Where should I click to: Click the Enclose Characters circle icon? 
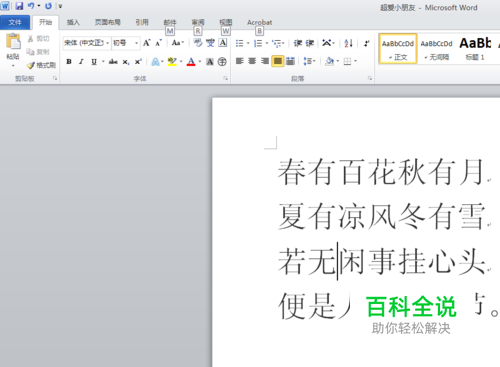point(222,62)
